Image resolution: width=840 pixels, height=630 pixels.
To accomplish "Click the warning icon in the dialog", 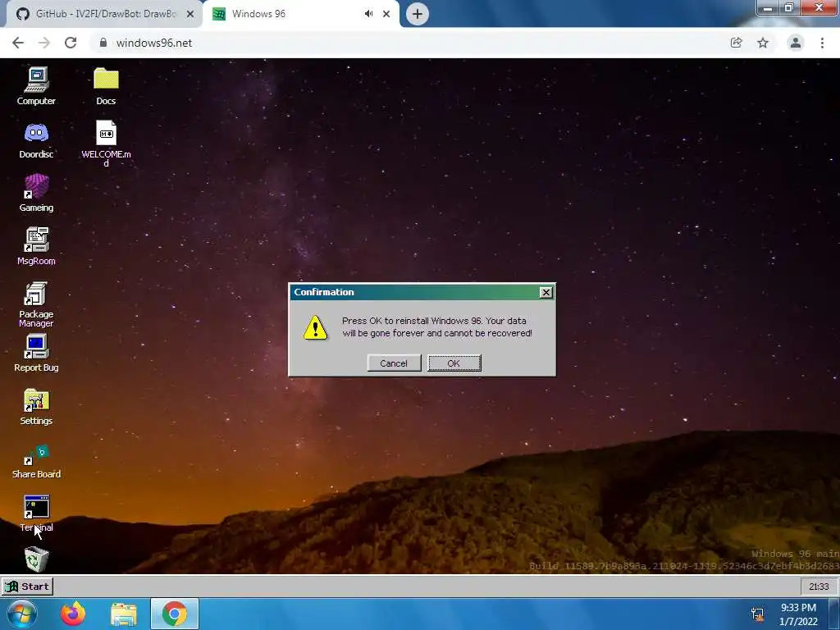I will (x=315, y=327).
